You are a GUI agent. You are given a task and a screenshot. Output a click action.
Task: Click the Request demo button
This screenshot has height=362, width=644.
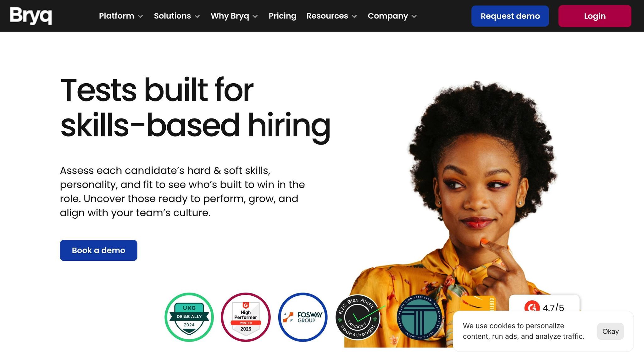[510, 16]
